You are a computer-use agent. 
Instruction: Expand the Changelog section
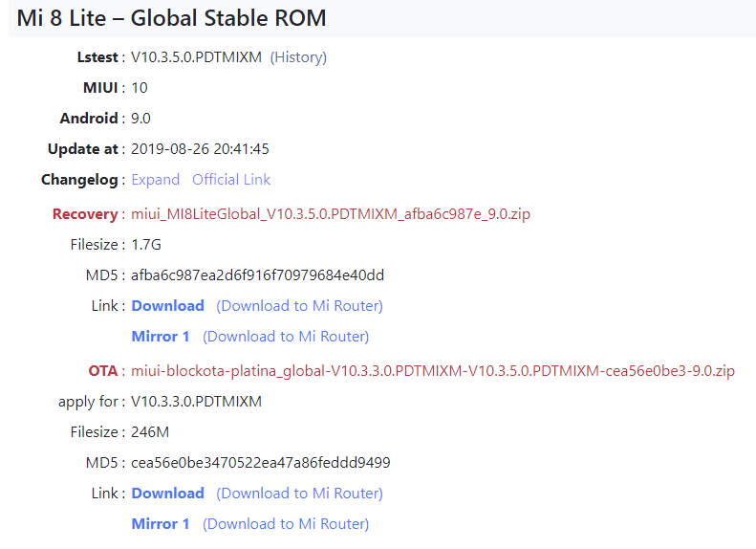pyautogui.click(x=156, y=180)
